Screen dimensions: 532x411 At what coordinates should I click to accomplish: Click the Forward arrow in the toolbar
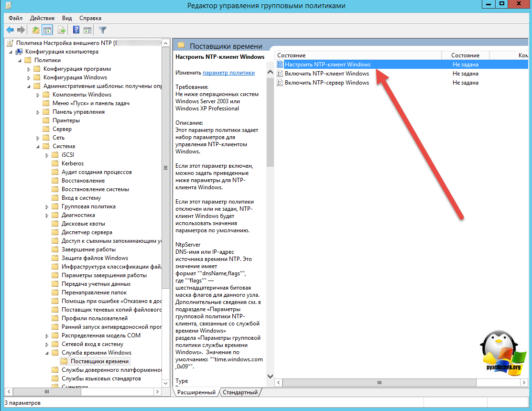pyautogui.click(x=21, y=30)
